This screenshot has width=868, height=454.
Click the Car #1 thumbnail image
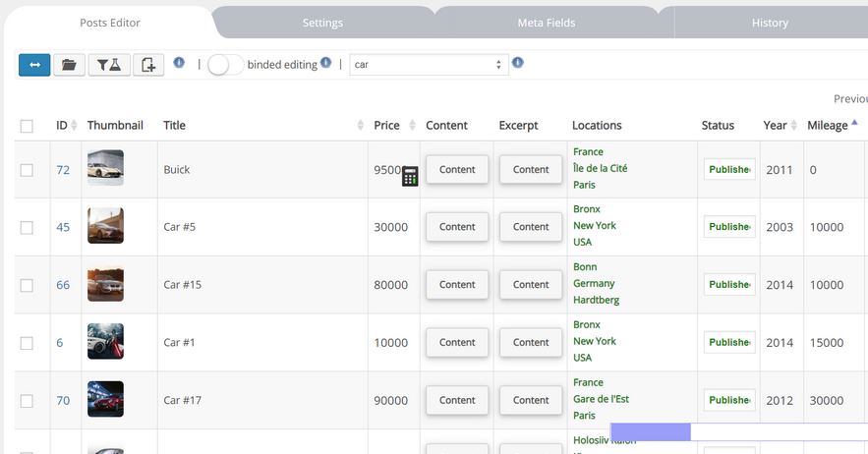coord(106,341)
